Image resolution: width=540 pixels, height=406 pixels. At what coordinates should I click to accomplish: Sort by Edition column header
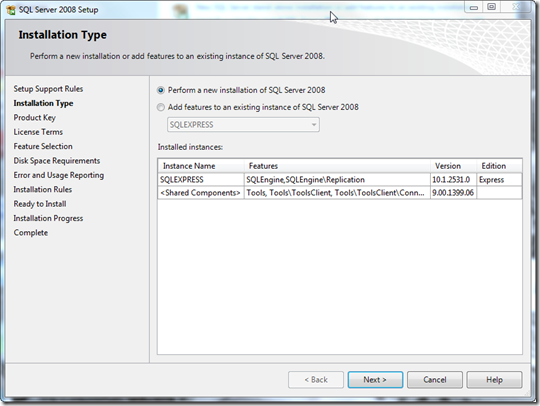pyautogui.click(x=499, y=166)
